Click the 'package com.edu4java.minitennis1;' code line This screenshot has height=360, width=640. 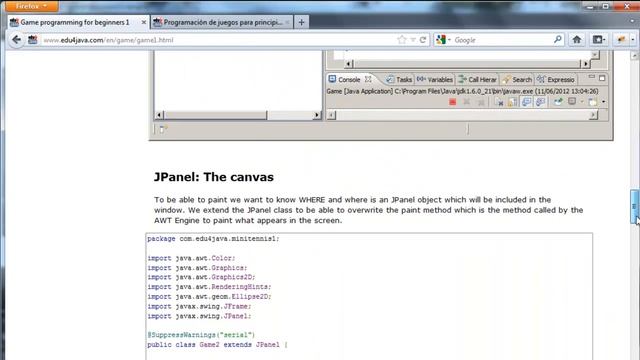click(213, 239)
